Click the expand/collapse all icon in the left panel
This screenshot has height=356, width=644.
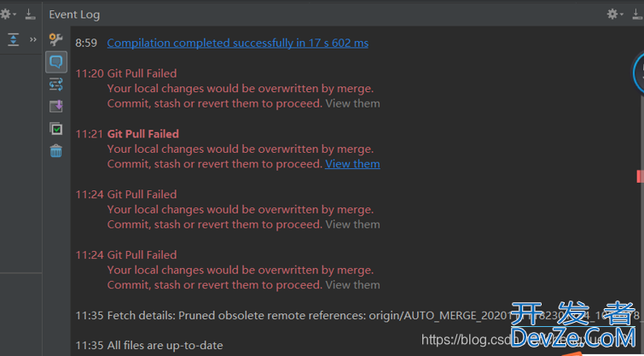[13, 39]
